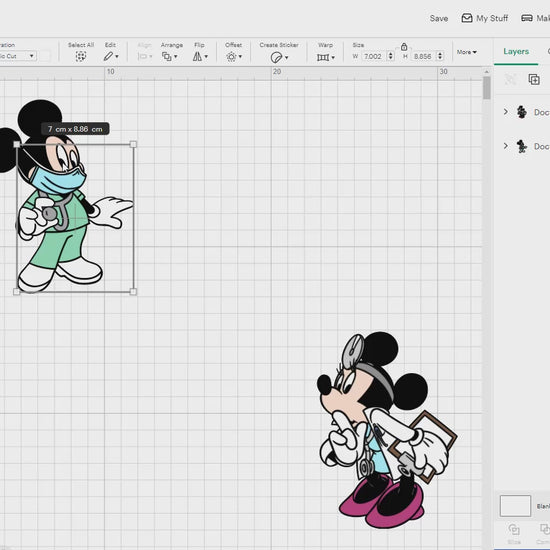Viewport: 550px width, 550px height.
Task: Click the ruler mark labeled 10
Action: coord(110,72)
